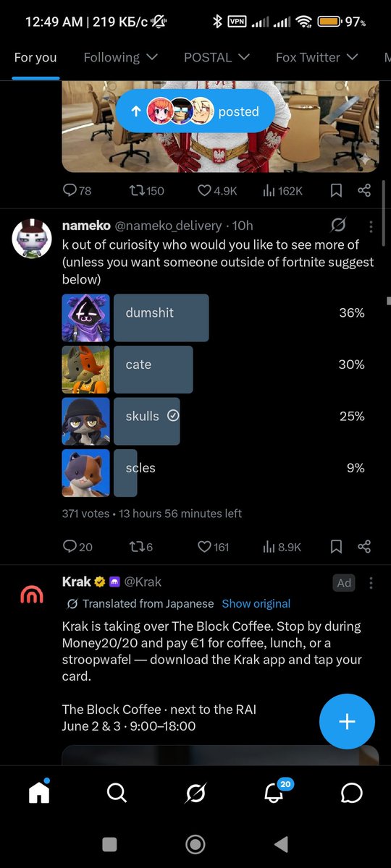Open the search tab magnifier icon

[117, 793]
